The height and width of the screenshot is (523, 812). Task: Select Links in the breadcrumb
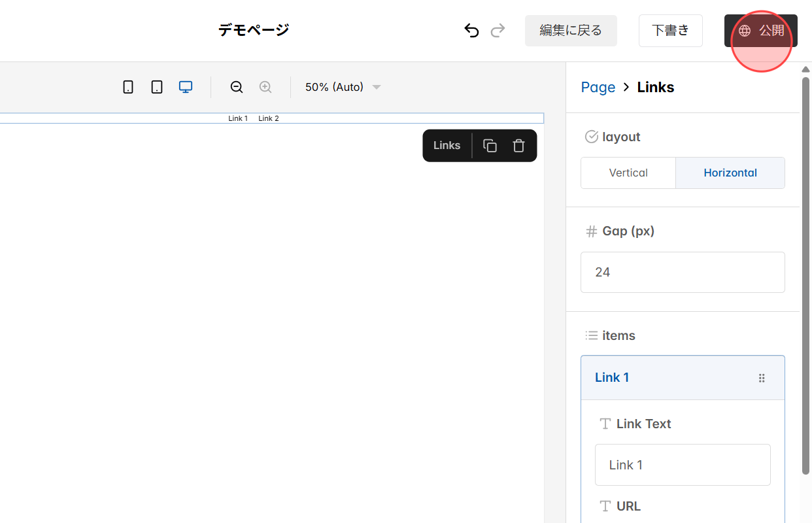pos(655,87)
